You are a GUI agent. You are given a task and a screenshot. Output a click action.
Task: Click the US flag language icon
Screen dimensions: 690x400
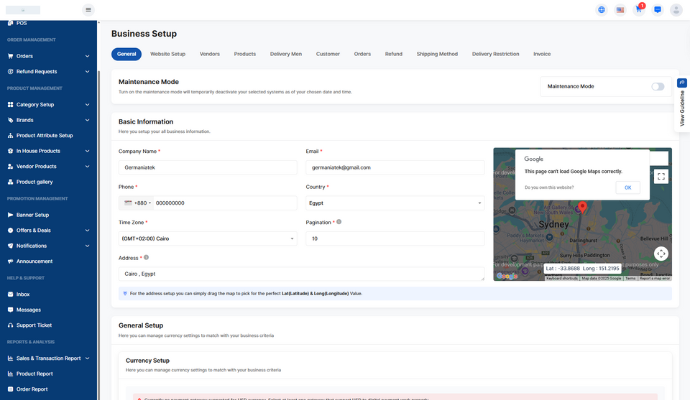point(620,10)
